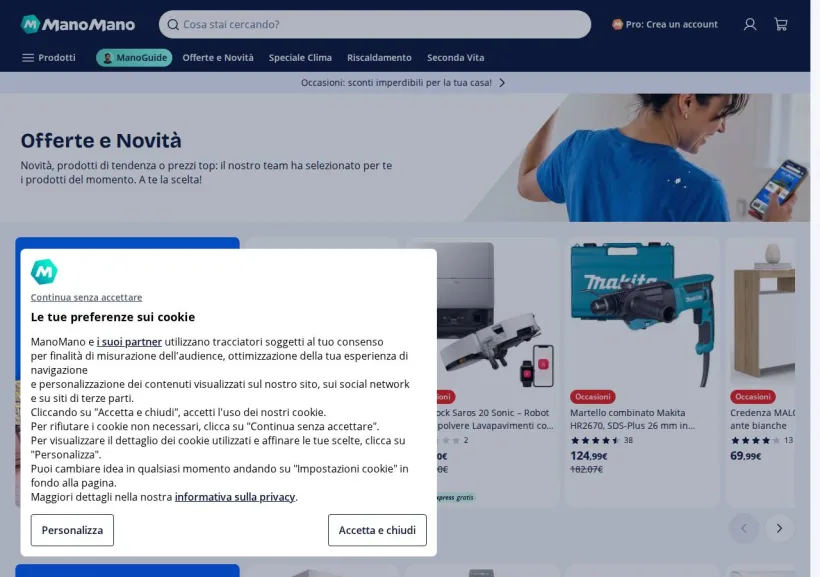820x577 pixels.
Task: Open the robot vacuum product image
Action: click(x=495, y=314)
